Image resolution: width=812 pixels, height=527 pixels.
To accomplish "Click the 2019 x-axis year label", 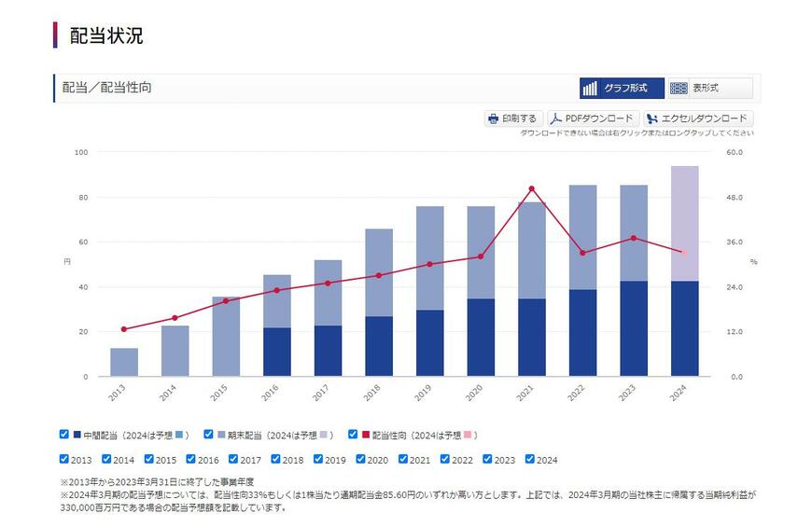I will (x=423, y=393).
